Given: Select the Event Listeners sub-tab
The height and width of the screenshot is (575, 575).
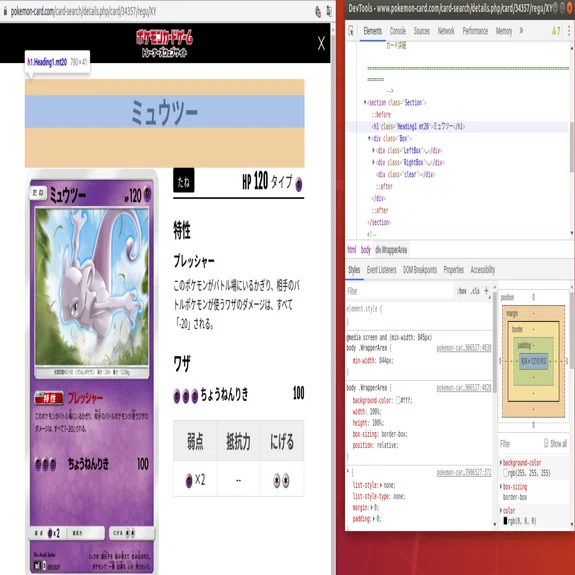Looking at the screenshot, I should coord(381,270).
